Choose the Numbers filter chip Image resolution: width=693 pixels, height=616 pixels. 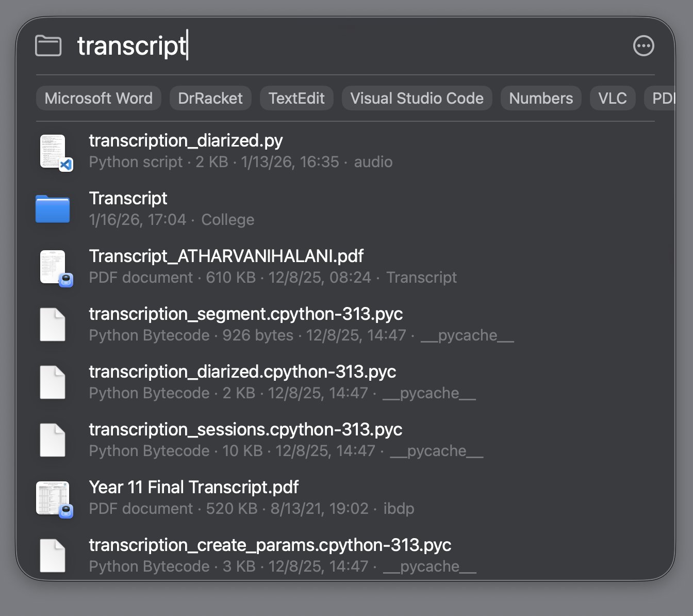click(541, 98)
